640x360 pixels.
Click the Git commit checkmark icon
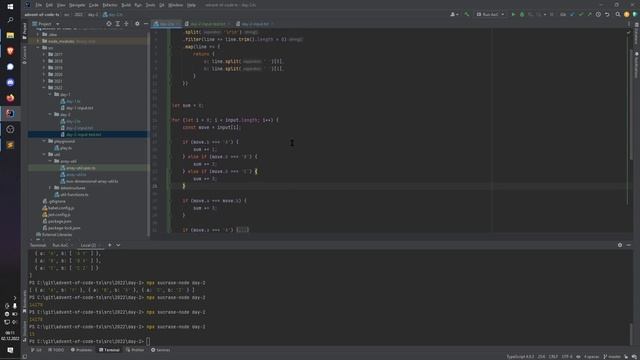coord(580,15)
